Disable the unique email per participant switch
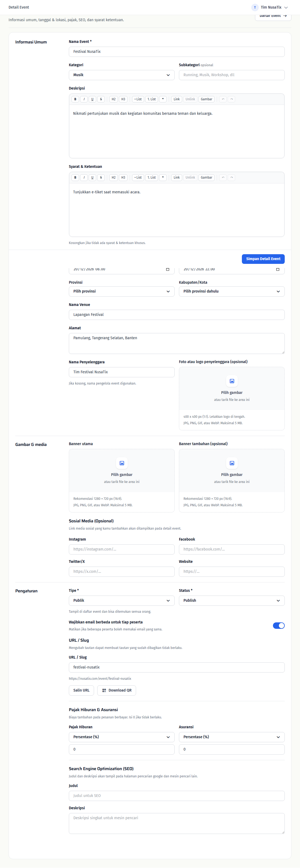The width and height of the screenshot is (300, 868). [x=279, y=626]
